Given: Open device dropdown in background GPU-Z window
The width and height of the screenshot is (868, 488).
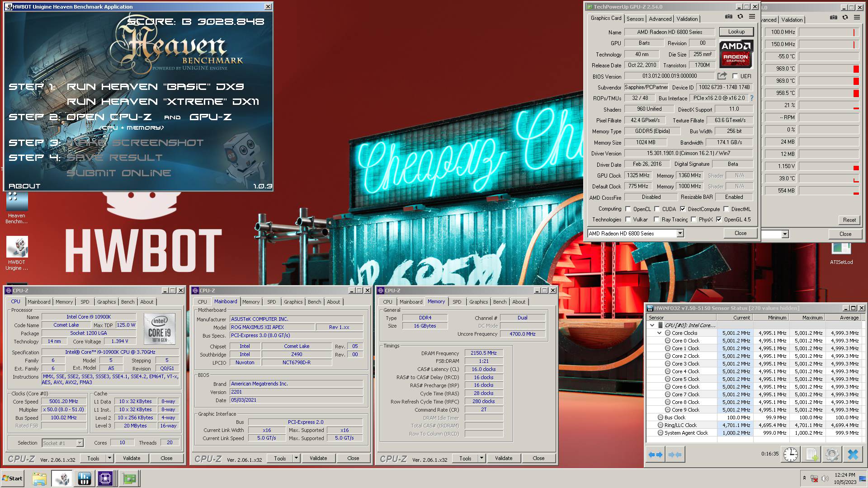Looking at the screenshot, I should (785, 234).
